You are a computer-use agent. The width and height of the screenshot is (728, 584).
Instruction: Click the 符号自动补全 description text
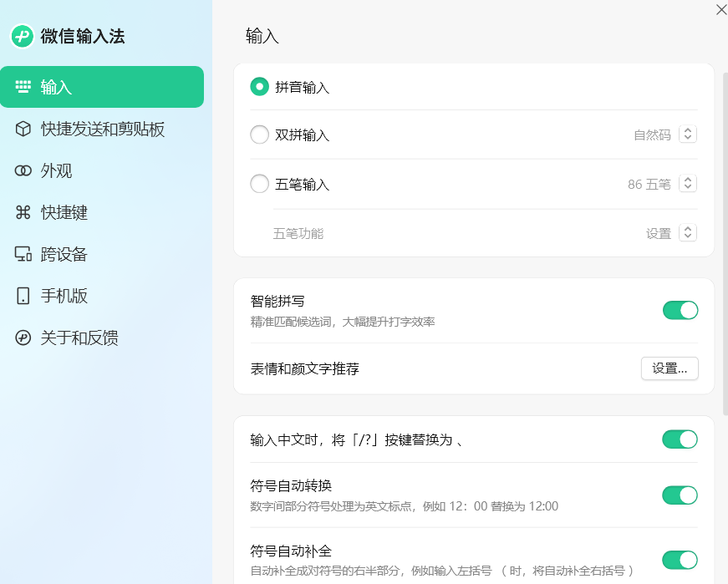click(441, 571)
